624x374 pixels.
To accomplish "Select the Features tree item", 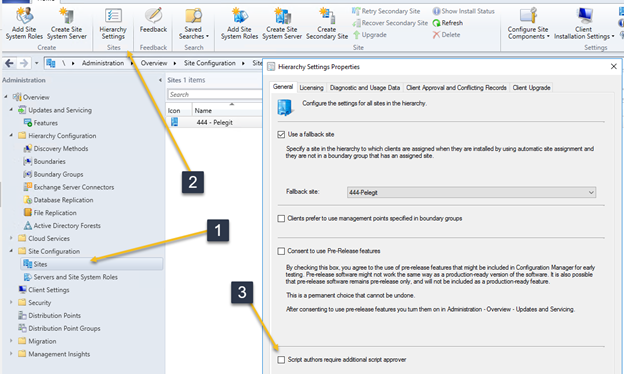I will pos(45,123).
